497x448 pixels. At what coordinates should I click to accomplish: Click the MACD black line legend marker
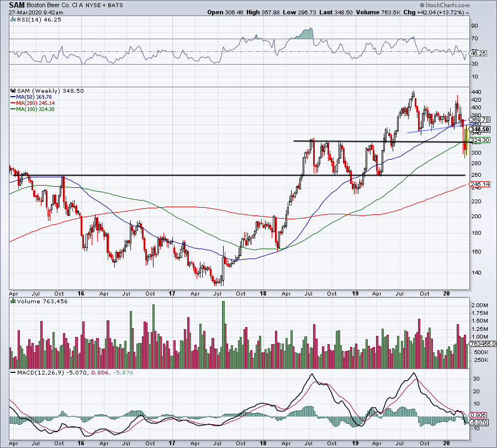13,372
